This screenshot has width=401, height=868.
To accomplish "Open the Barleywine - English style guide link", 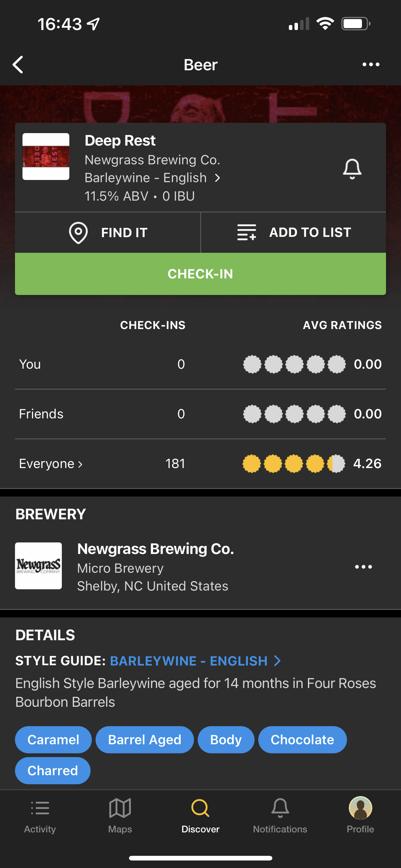I will click(x=195, y=661).
